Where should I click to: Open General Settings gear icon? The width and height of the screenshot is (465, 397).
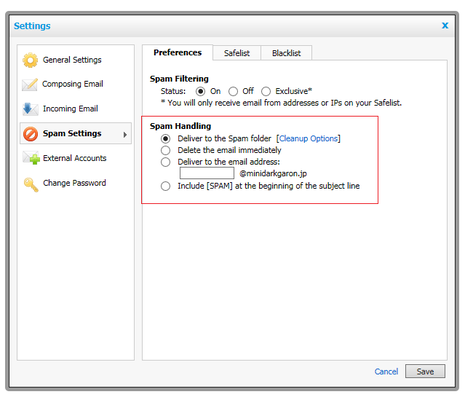tap(30, 60)
